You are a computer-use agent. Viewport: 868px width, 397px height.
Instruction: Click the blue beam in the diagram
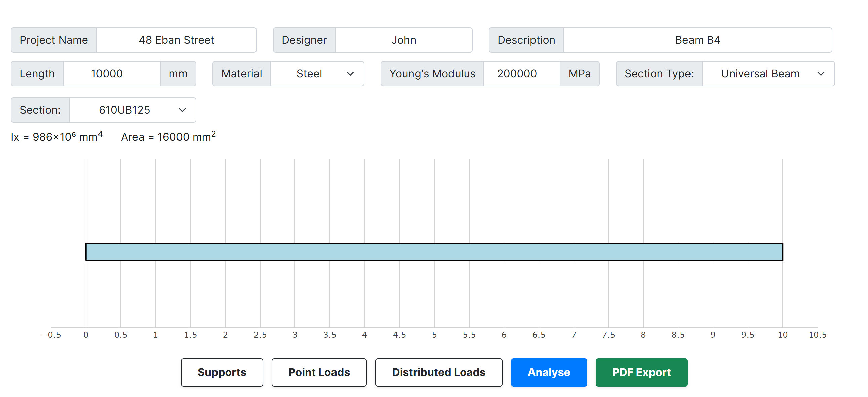click(x=434, y=252)
